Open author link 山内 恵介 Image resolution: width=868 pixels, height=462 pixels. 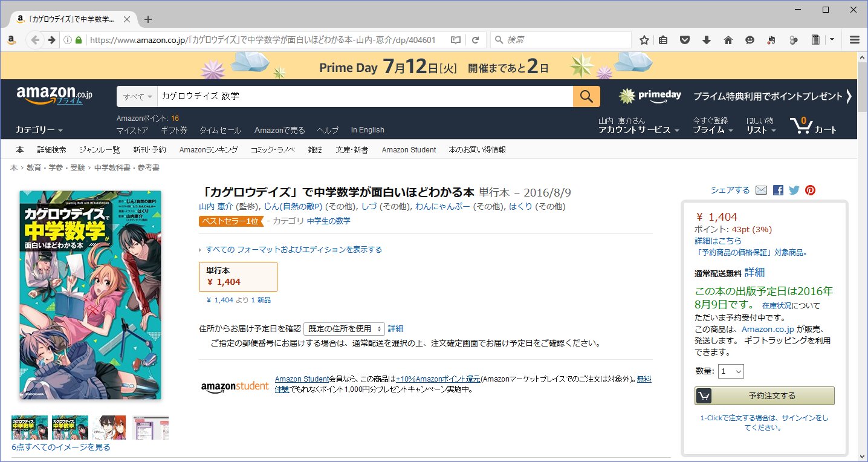tap(216, 206)
